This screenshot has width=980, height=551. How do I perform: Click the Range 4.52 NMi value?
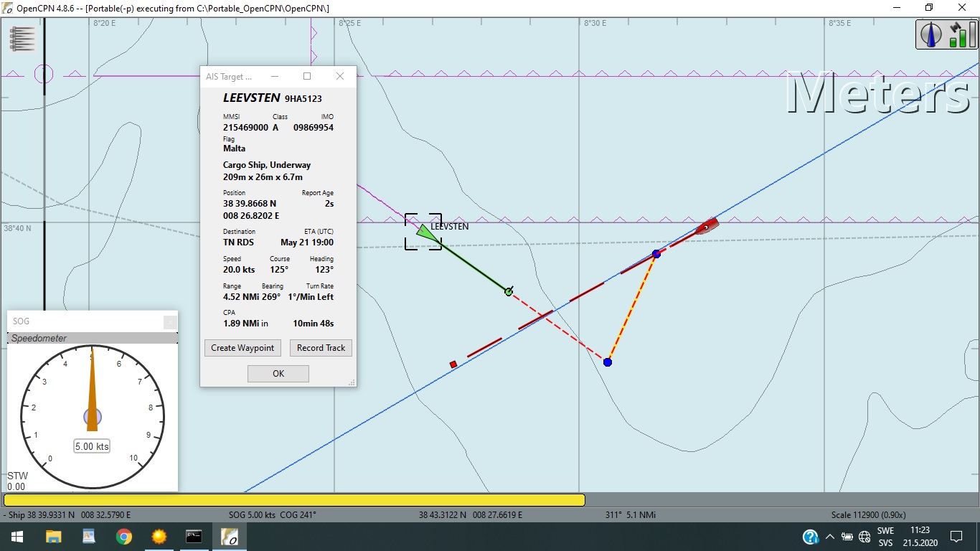[x=241, y=297]
